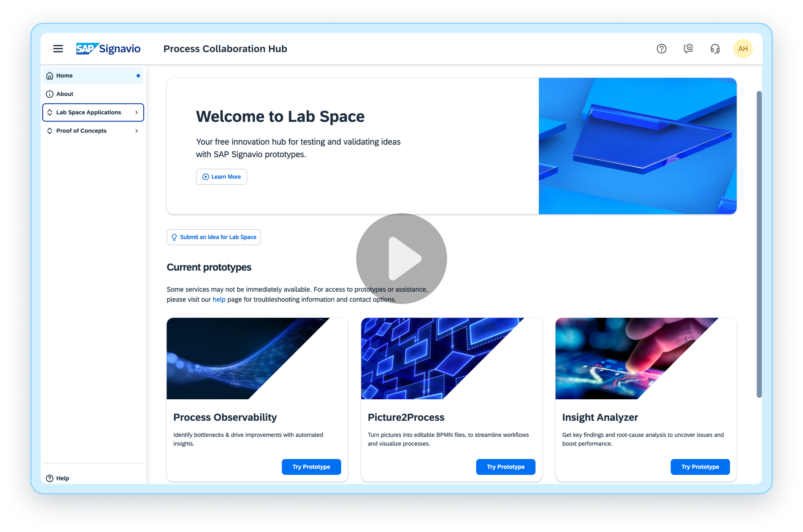Expand Lab Space Applications chevron
Viewport: 803px width, 532px height.
pyautogui.click(x=137, y=112)
